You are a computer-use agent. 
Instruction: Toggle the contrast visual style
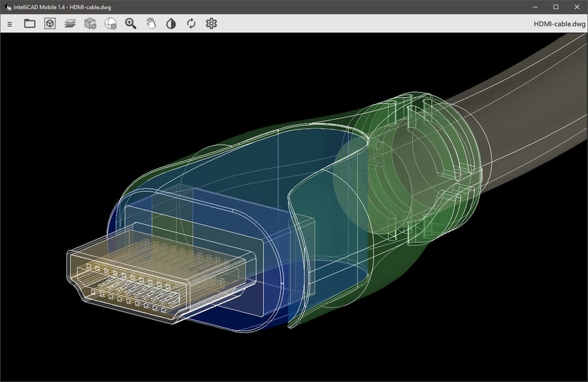pyautogui.click(x=170, y=24)
